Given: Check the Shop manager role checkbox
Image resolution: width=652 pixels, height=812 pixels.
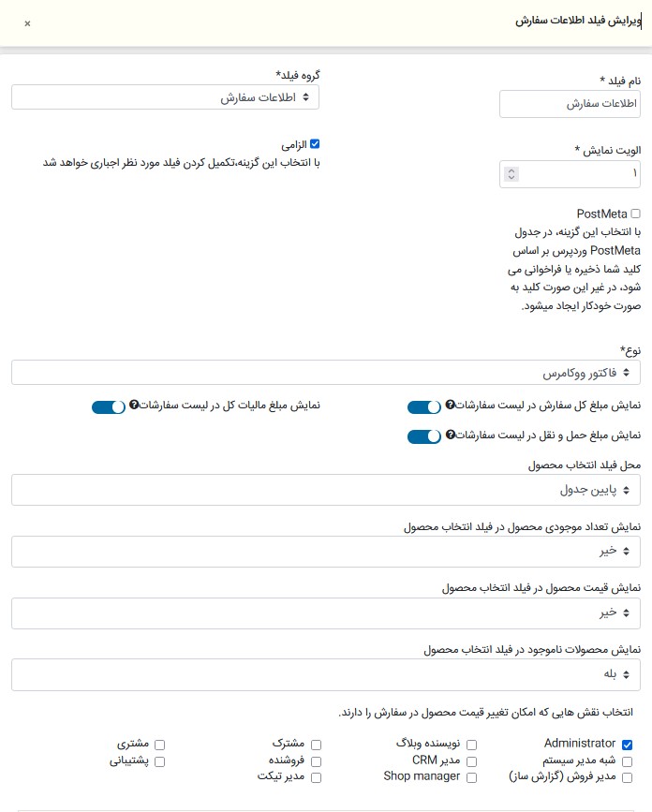Looking at the screenshot, I should [471, 777].
